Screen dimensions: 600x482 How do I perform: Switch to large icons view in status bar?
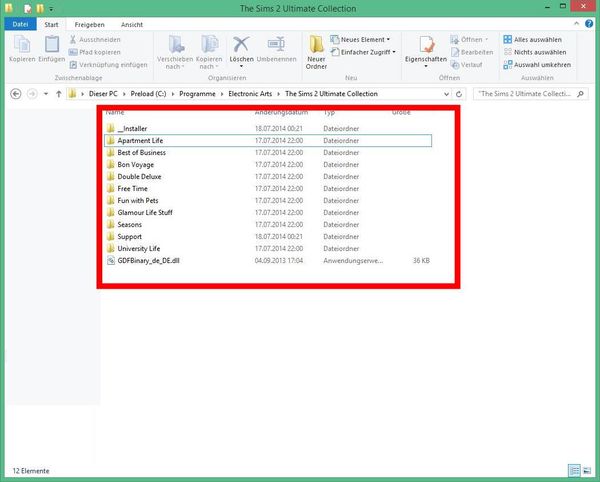click(x=587, y=470)
